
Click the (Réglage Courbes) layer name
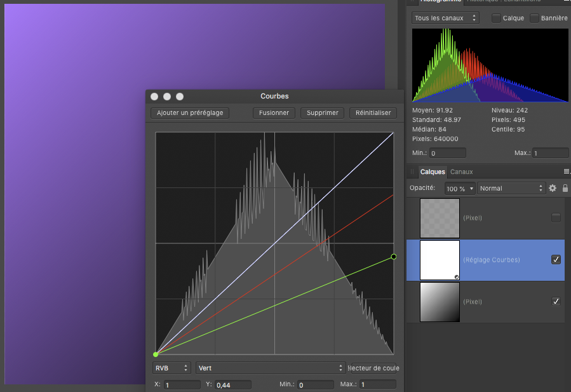(x=491, y=260)
